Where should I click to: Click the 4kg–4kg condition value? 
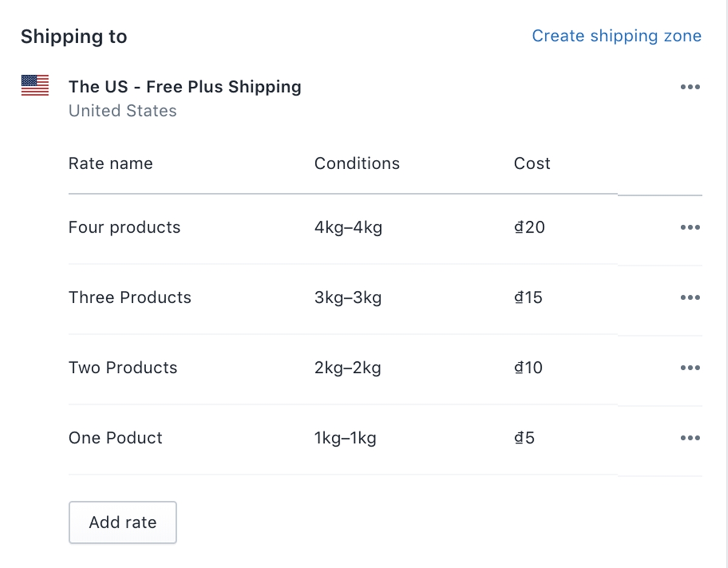(x=348, y=227)
